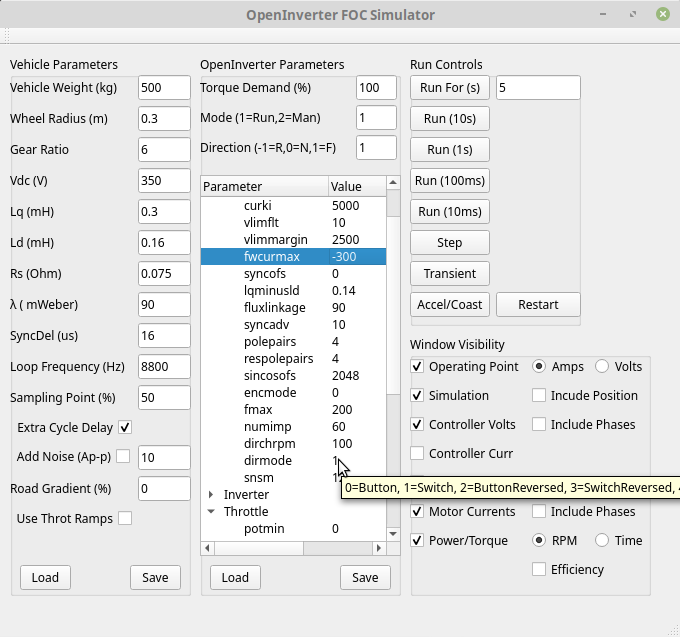Load vehicle parameters from file

pos(45,577)
